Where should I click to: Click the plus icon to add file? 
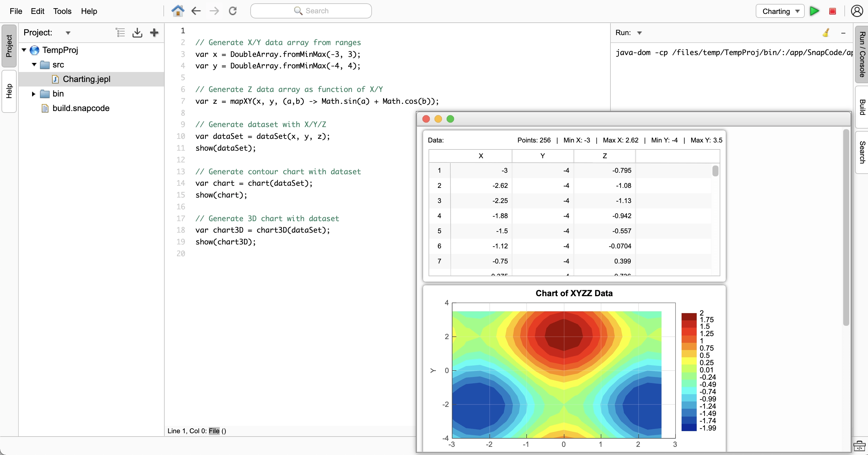[154, 33]
